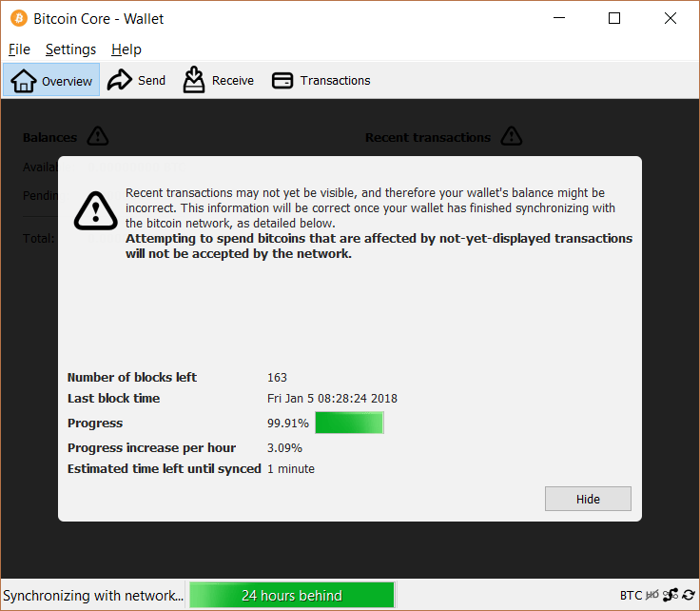
Task: Open the Help menu
Action: coord(126,49)
